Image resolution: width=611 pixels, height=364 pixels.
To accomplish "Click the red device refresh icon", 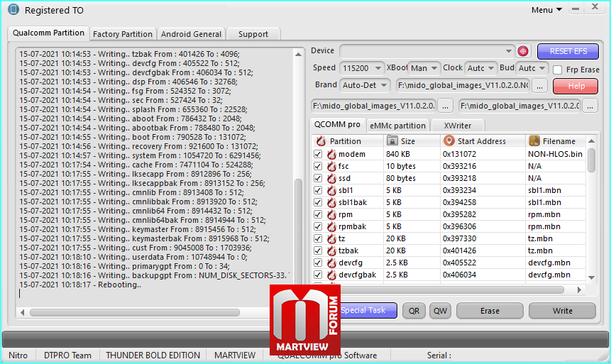I will (x=523, y=51).
